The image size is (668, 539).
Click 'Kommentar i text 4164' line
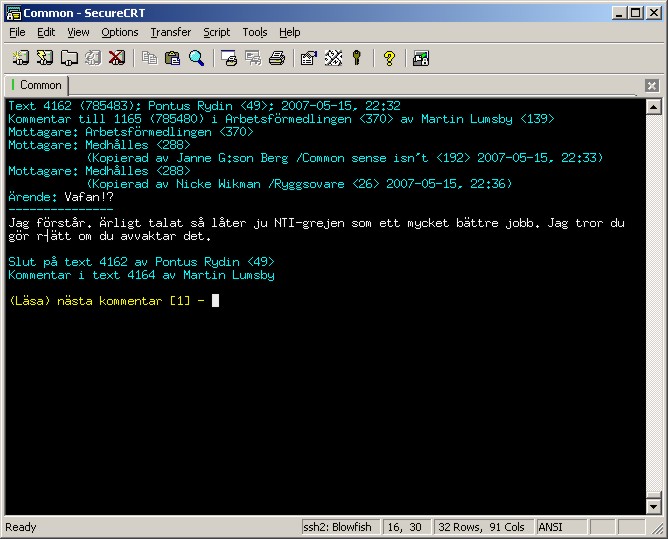[141, 275]
